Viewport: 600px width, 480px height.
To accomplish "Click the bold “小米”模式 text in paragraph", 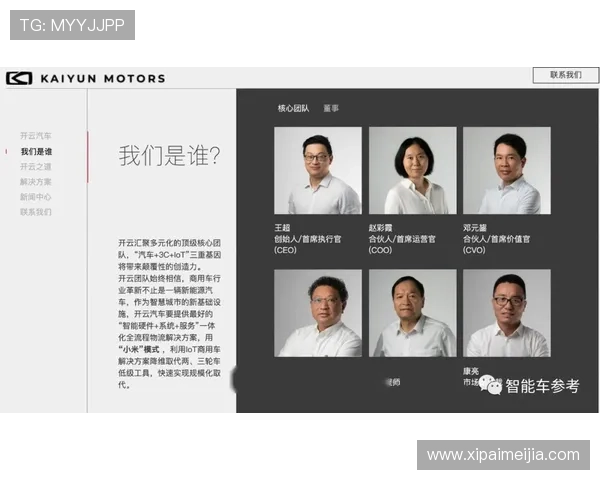I will 139,349.
